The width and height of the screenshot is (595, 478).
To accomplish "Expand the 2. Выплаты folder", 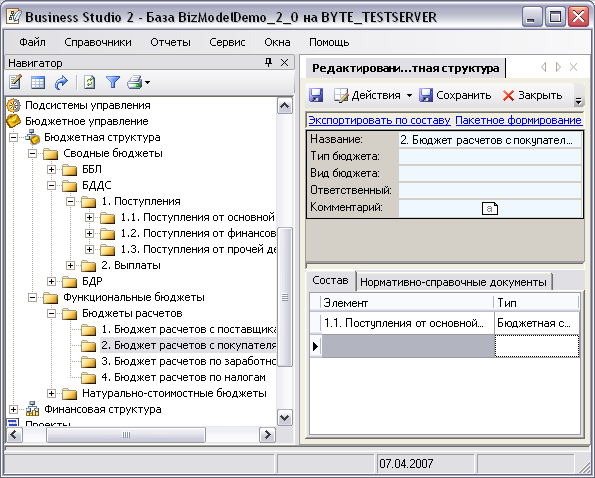I will (x=70, y=266).
